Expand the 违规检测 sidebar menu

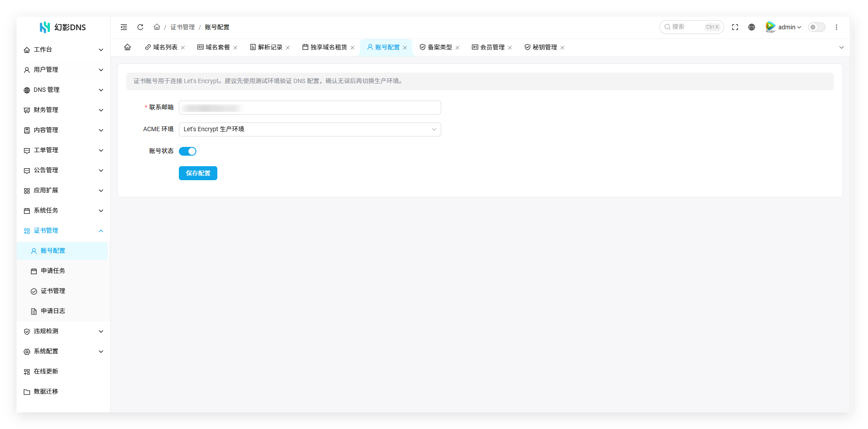[63, 331]
